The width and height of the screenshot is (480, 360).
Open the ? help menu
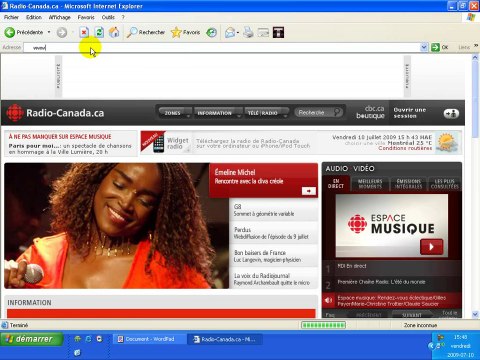tap(123, 17)
